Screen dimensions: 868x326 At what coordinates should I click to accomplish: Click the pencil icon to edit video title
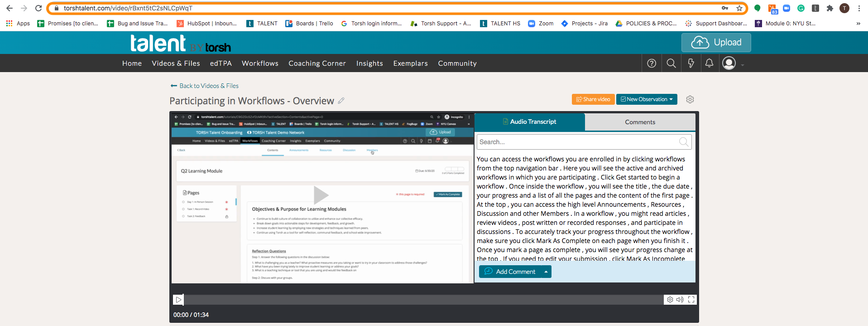point(341,101)
